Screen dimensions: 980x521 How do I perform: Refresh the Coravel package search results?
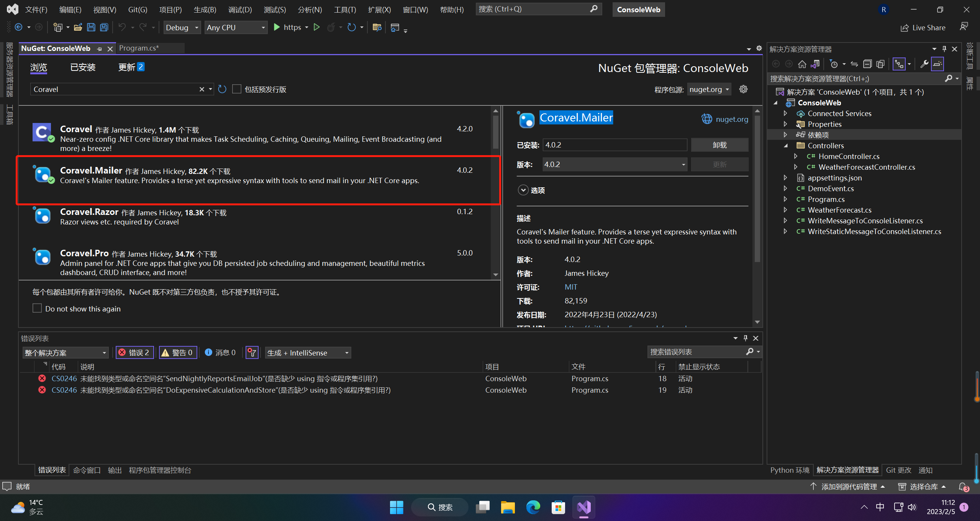point(222,89)
